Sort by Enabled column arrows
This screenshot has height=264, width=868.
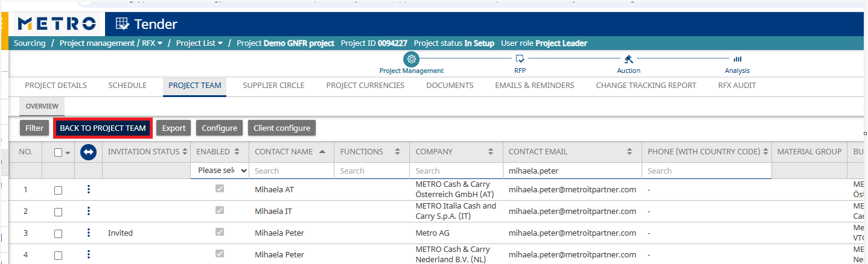coord(237,152)
